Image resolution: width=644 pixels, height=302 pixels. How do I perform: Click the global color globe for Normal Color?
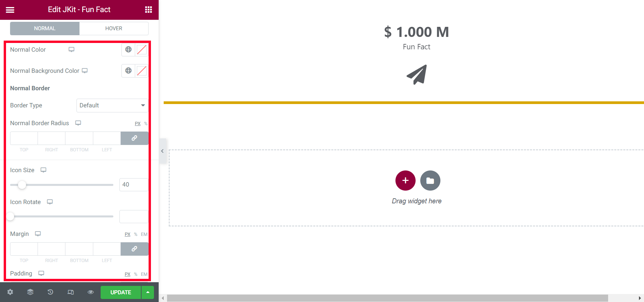128,50
